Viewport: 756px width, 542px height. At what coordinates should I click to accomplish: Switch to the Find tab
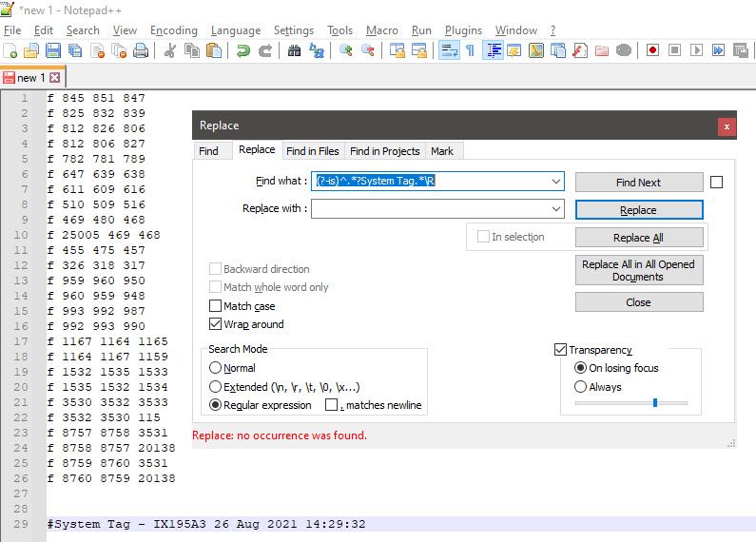tap(208, 151)
